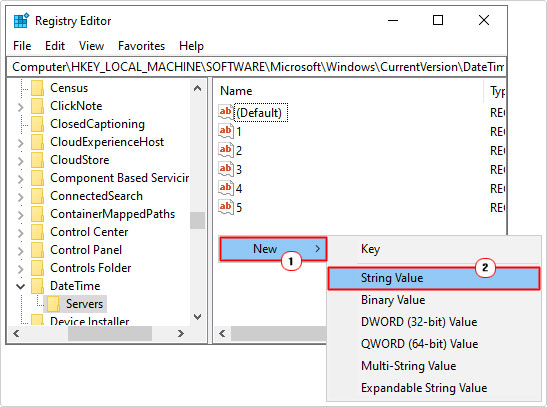This screenshot has height=407, width=547.
Task: Expand the CloudExperienceHost tree node
Action: click(x=21, y=143)
